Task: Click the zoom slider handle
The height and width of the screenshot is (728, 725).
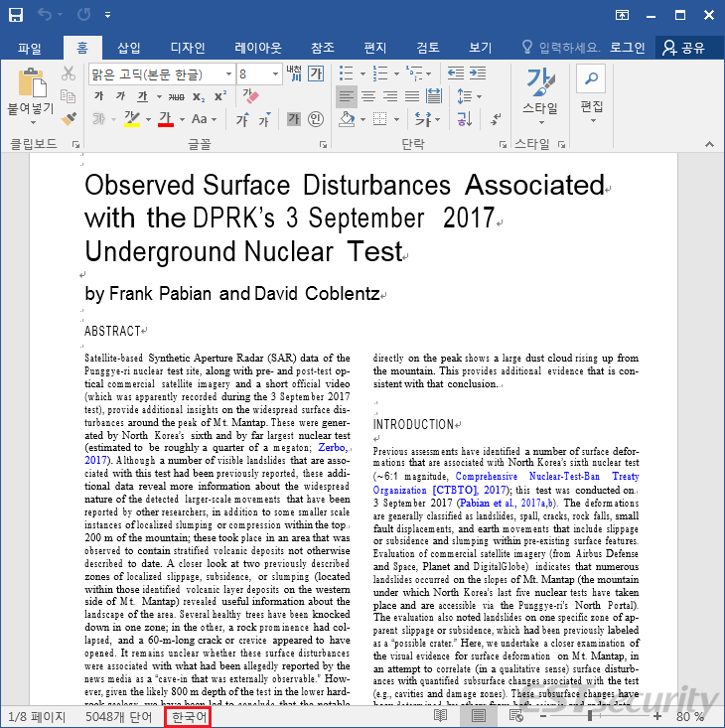Action: pos(590,716)
